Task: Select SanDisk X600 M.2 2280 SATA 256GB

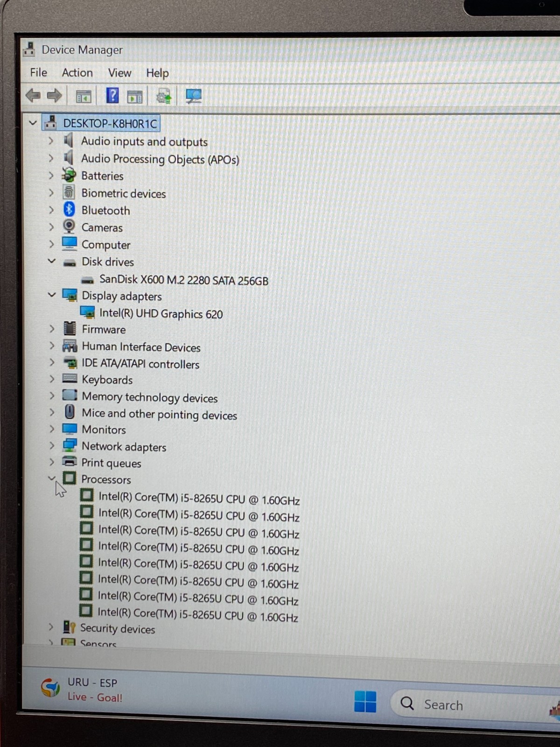Action: pos(184,280)
